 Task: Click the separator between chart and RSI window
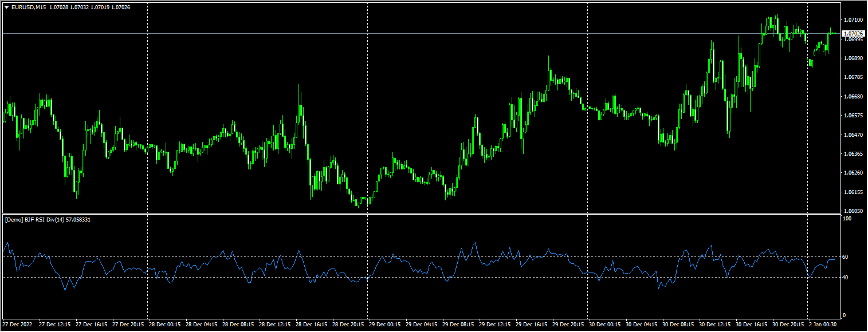pyautogui.click(x=421, y=214)
